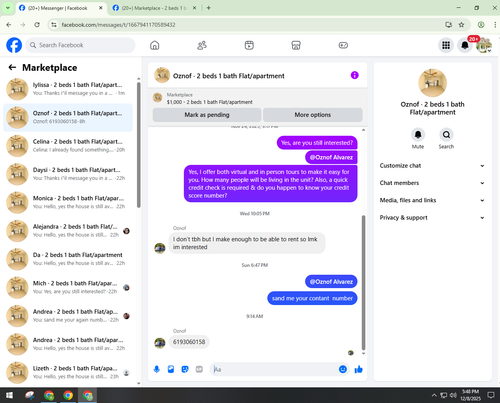
Task: Search in conversation with magnifier icon
Action: coord(446,135)
